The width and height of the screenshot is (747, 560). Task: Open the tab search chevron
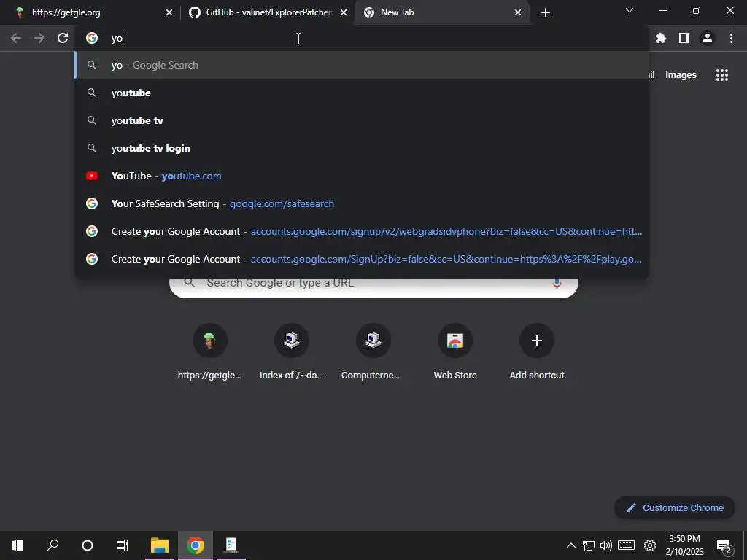[630, 10]
